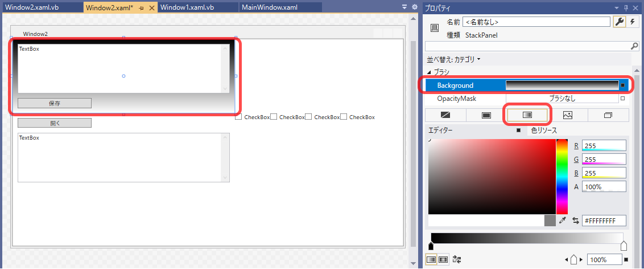This screenshot has width=644, height=269.
Task: Reverse the gradient stops
Action: coord(457,259)
